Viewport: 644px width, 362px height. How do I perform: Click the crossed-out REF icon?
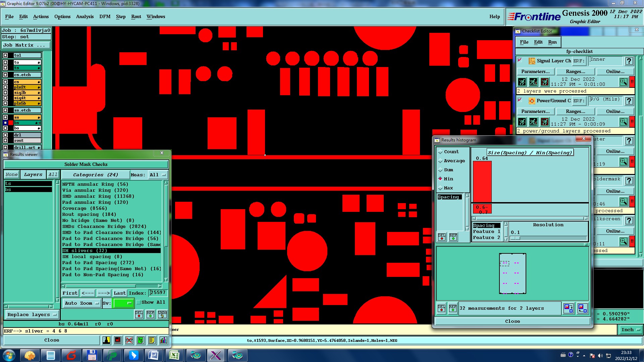click(129, 340)
